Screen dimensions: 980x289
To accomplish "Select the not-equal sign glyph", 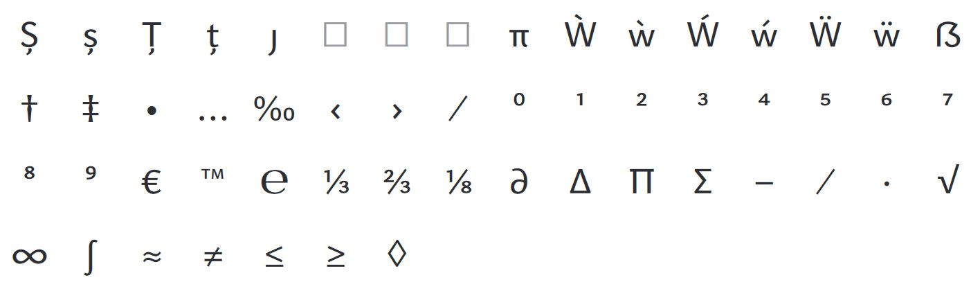I will pos(212,257).
